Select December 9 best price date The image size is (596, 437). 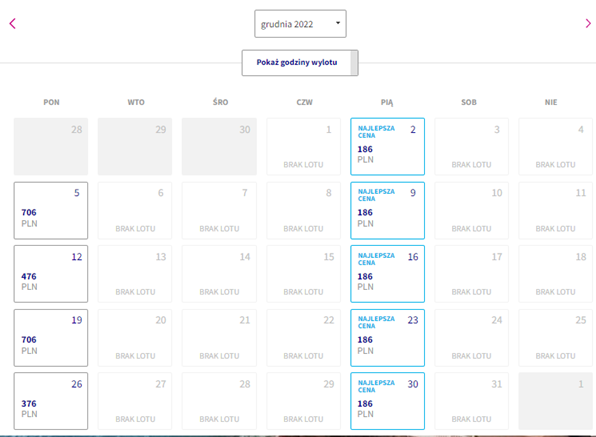tap(387, 211)
